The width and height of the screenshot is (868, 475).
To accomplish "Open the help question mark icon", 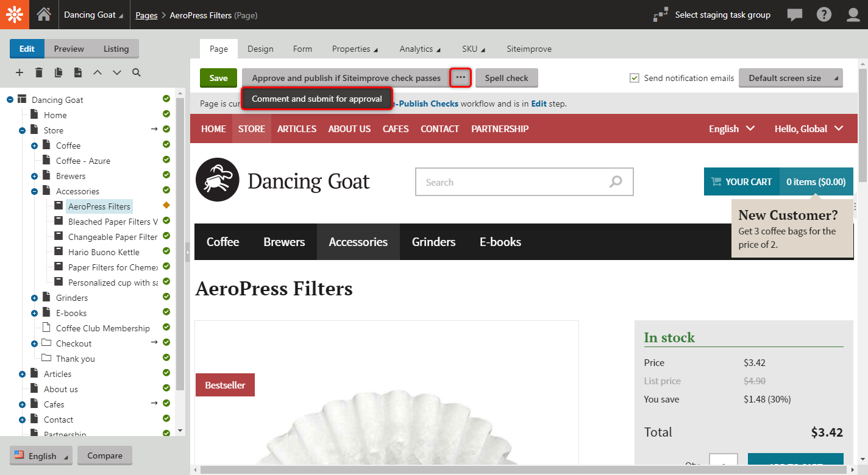I will [x=824, y=15].
